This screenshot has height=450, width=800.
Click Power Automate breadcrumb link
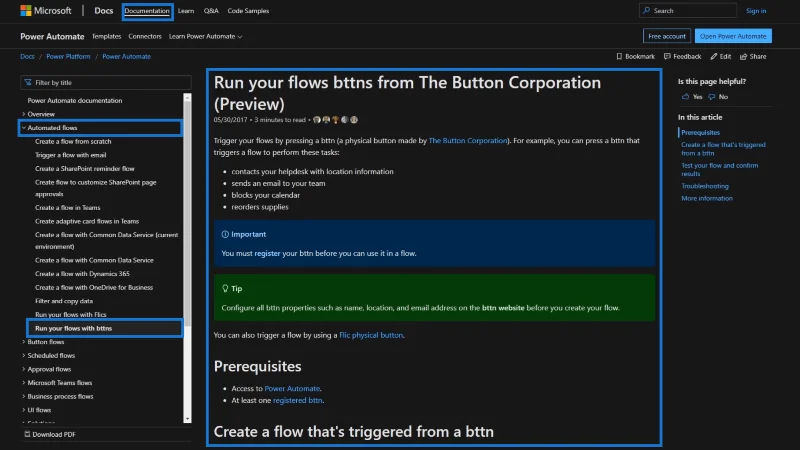click(x=126, y=57)
